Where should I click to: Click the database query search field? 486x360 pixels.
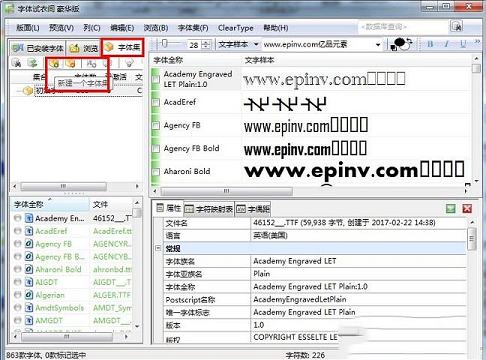click(402, 27)
